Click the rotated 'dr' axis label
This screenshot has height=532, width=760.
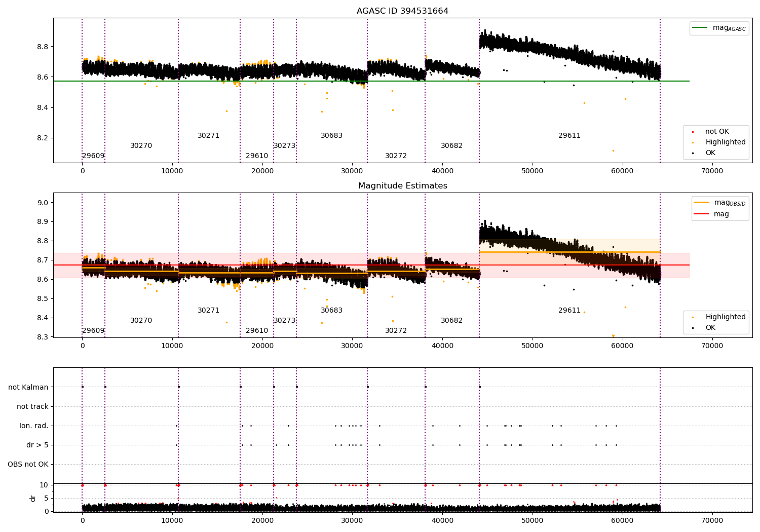click(33, 498)
